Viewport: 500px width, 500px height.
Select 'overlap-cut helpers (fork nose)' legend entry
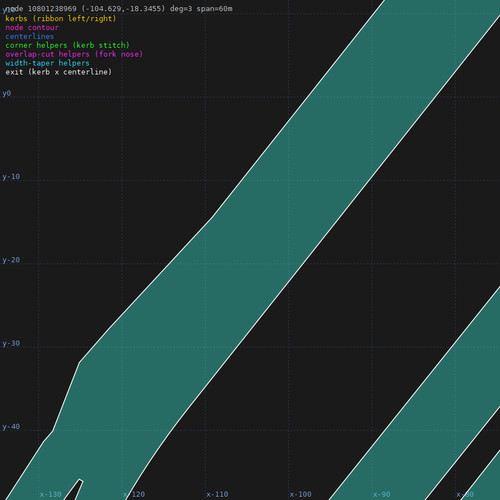point(74,54)
